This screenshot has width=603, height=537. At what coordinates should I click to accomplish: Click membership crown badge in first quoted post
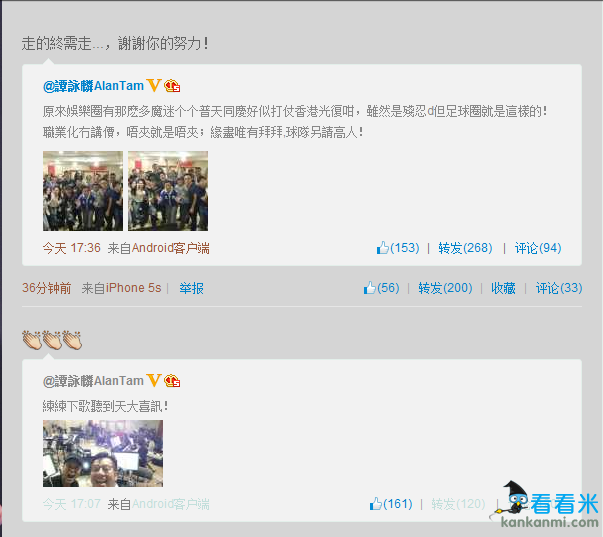172,85
